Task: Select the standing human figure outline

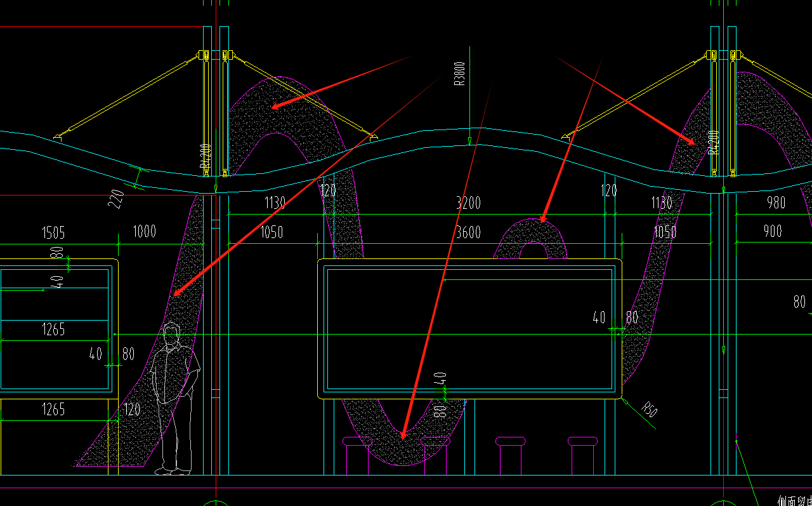Action: [x=176, y=399]
